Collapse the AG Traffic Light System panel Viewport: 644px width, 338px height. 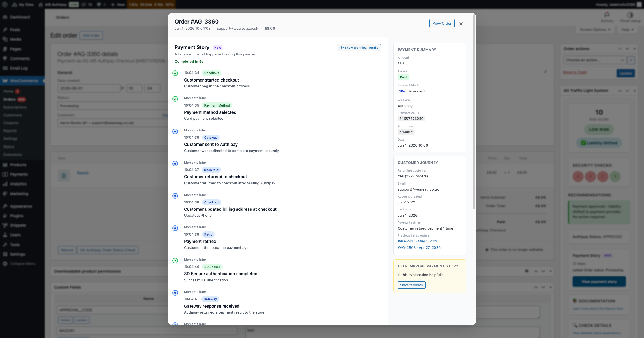(x=634, y=91)
